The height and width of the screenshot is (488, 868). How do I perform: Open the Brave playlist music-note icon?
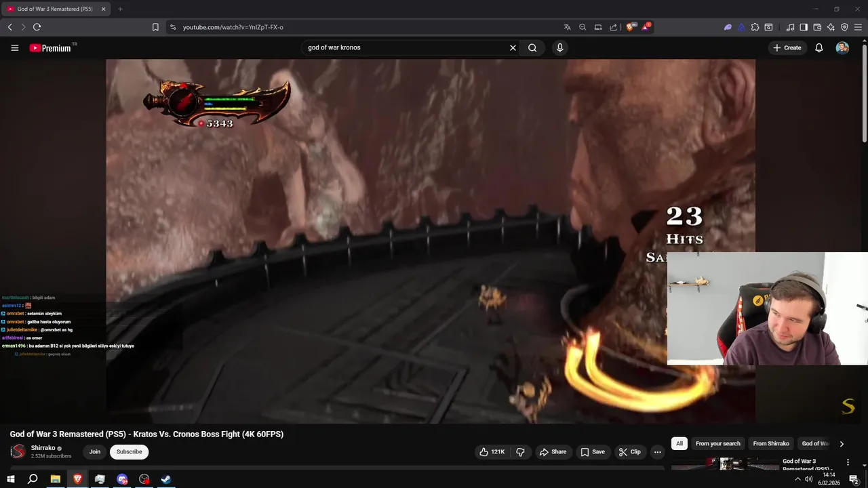click(x=790, y=27)
